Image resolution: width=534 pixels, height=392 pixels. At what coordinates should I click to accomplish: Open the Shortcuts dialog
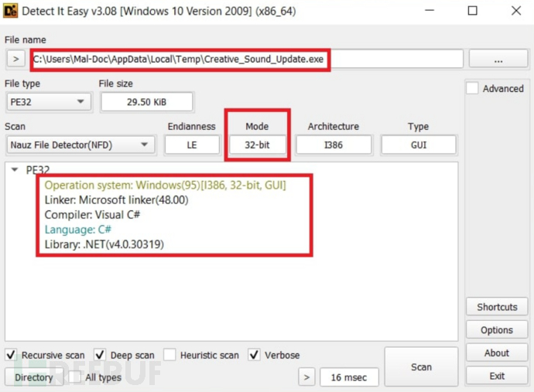click(497, 307)
